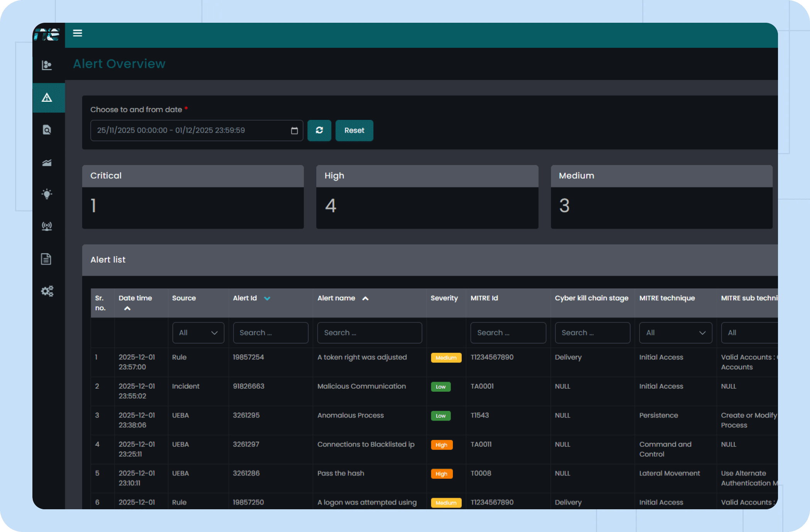Open the reports document sidebar icon

[x=46, y=259]
